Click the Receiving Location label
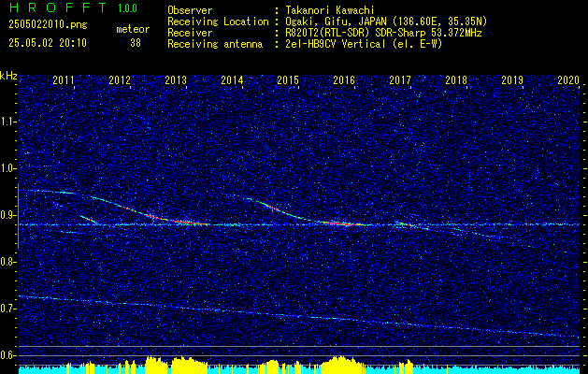 point(218,22)
